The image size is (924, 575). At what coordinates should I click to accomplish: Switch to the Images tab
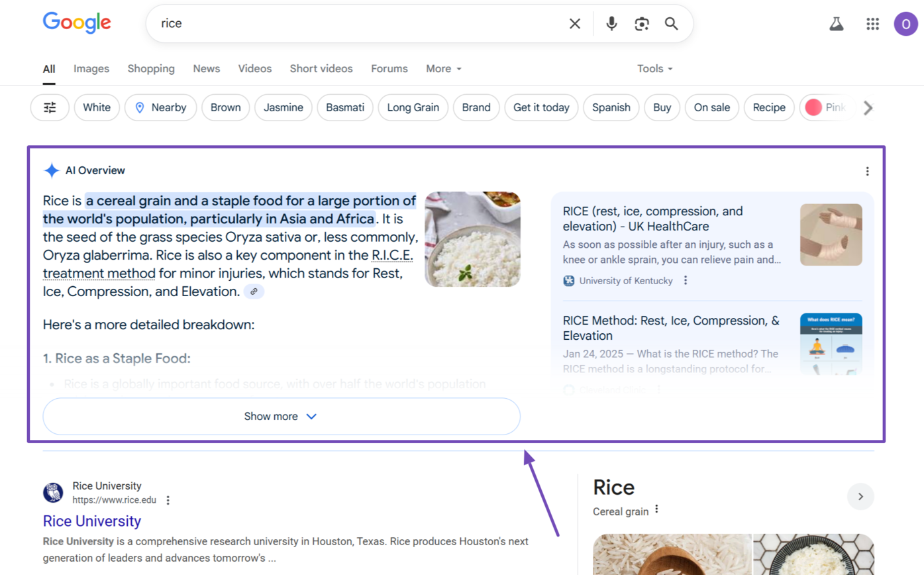point(91,69)
